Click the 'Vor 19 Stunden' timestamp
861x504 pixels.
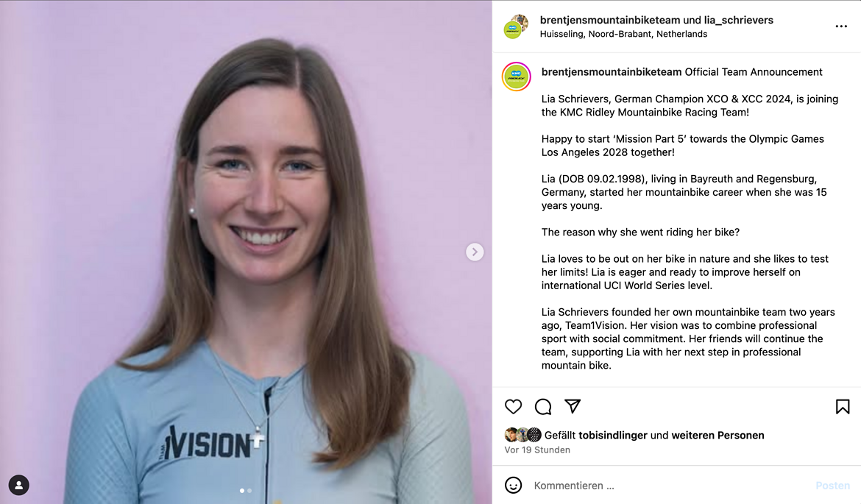pyautogui.click(x=537, y=450)
